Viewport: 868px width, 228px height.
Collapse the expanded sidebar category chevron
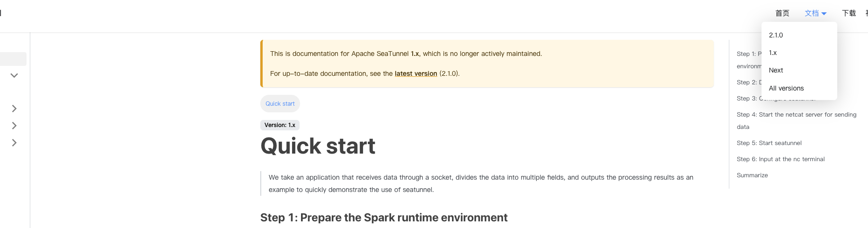pos(14,75)
